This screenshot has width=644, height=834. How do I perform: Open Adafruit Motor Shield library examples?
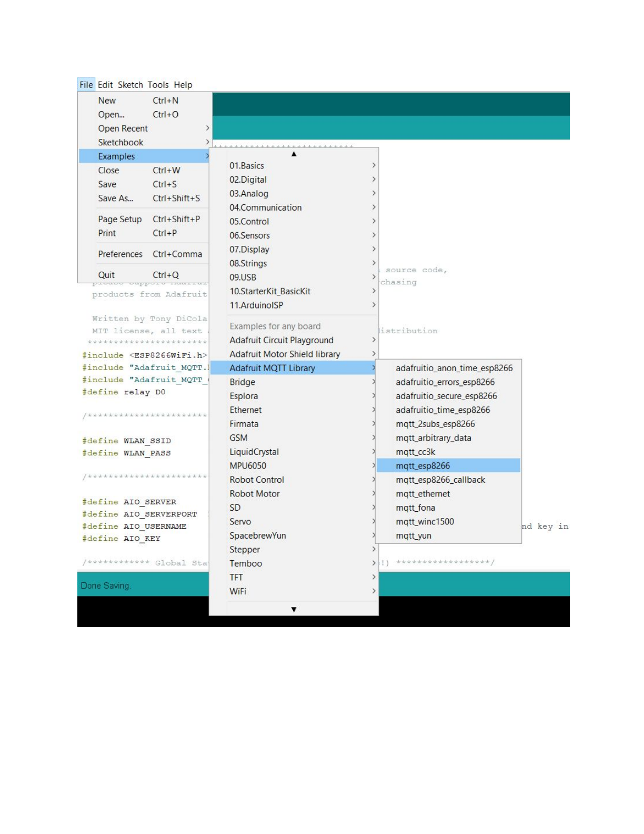tap(294, 354)
